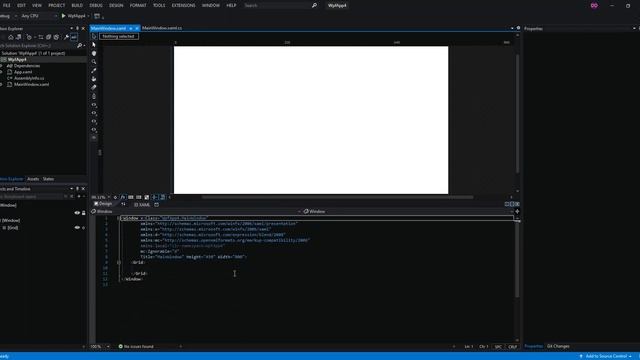Click the search magnifier icon beside top search box
The height and width of the screenshot is (360, 640).
(314, 5)
